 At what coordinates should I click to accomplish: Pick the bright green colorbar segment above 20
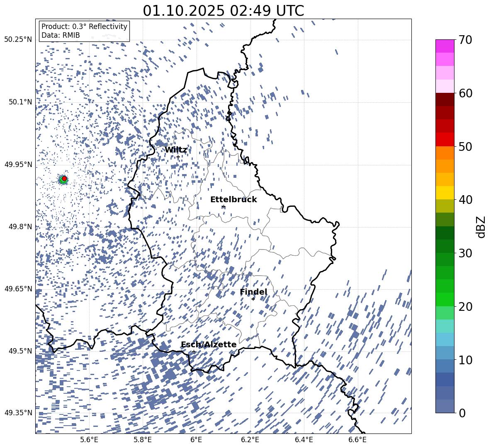tap(445, 299)
